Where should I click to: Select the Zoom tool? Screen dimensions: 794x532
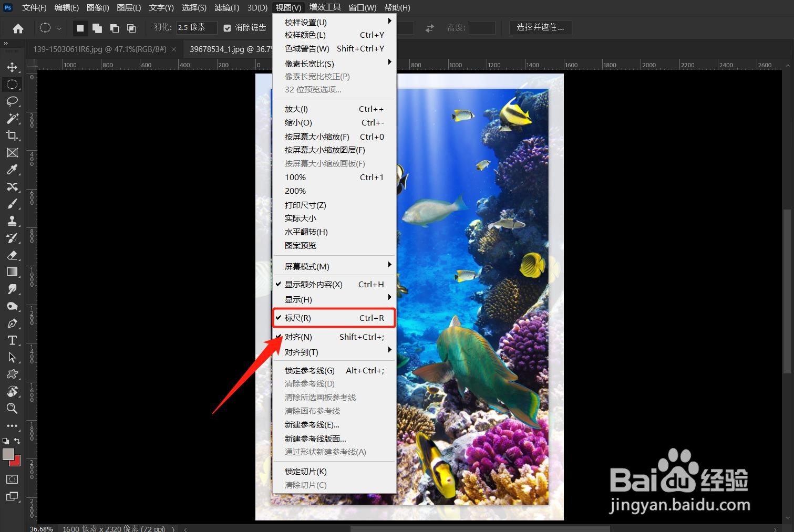13,409
